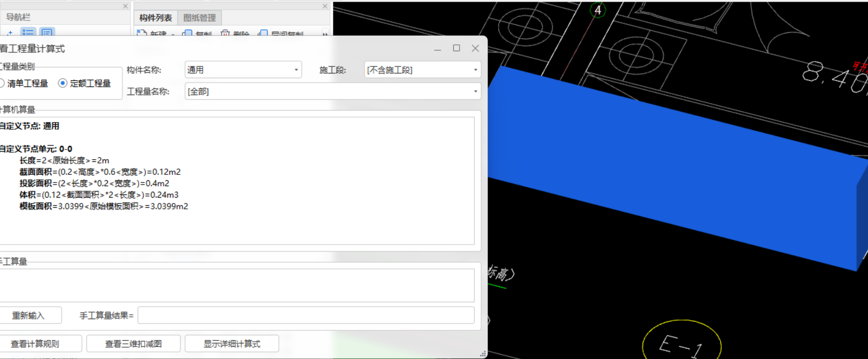This screenshot has width=868, height=359.
Task: Click the 查看三维扣减图 button
Action: [x=133, y=343]
